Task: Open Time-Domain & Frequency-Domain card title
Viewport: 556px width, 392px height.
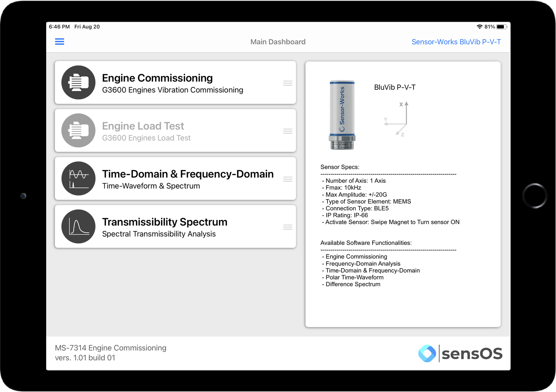Action: click(188, 174)
